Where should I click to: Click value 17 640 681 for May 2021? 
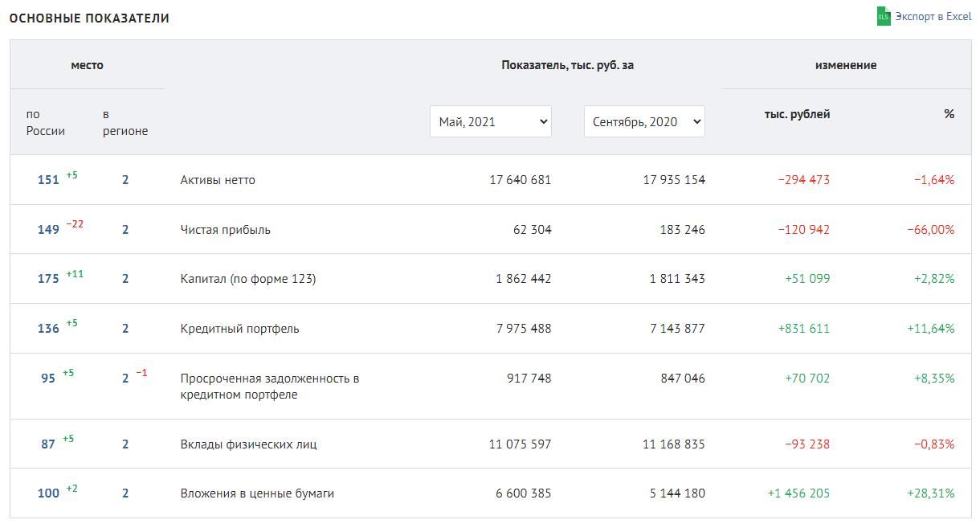pyautogui.click(x=521, y=180)
